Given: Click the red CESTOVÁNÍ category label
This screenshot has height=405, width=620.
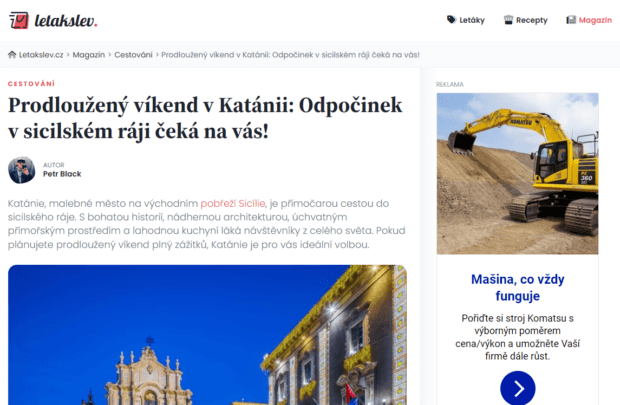Looking at the screenshot, I should pyautogui.click(x=31, y=83).
